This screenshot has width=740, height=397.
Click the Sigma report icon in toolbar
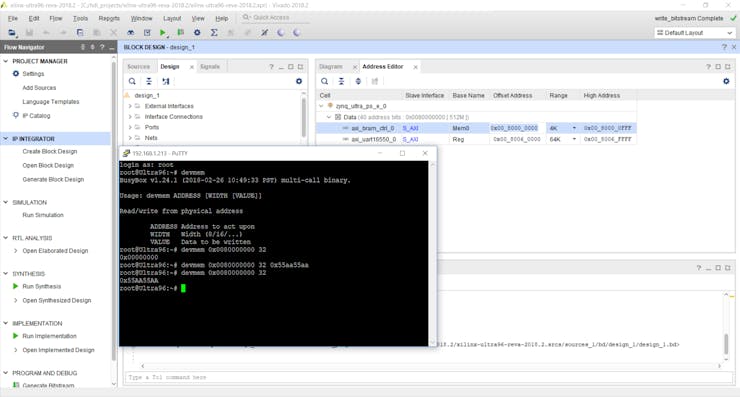pyautogui.click(x=214, y=33)
